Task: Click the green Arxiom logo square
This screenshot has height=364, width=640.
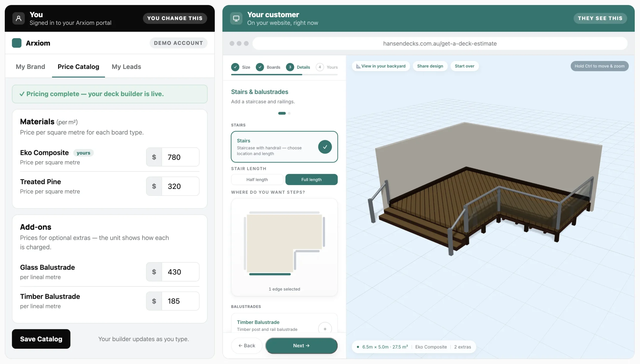Action: point(17,43)
